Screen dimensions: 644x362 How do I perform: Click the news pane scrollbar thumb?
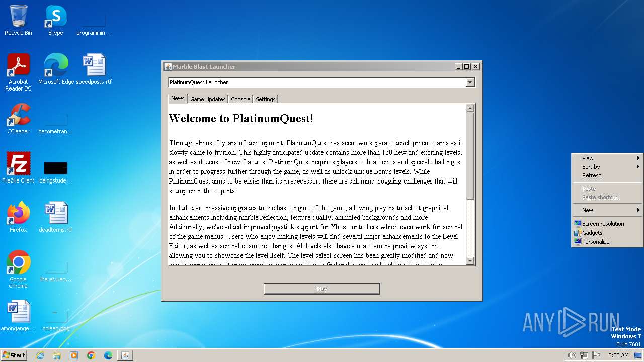coord(470,156)
